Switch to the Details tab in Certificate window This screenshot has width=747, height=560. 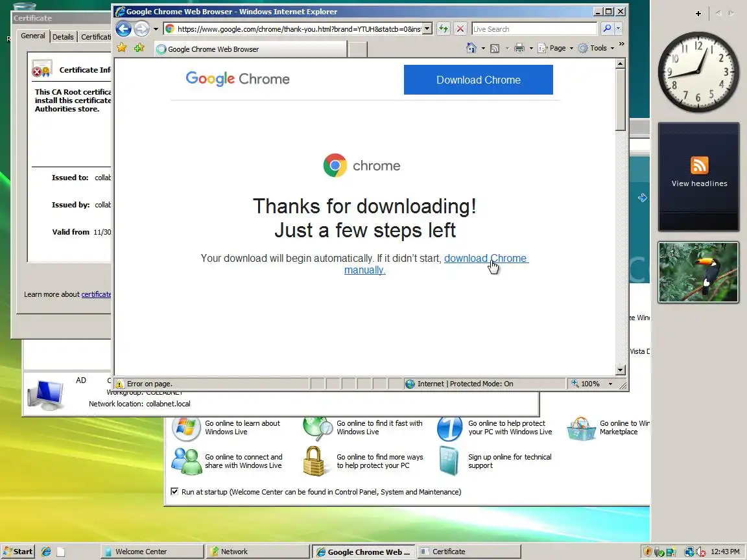tap(63, 37)
